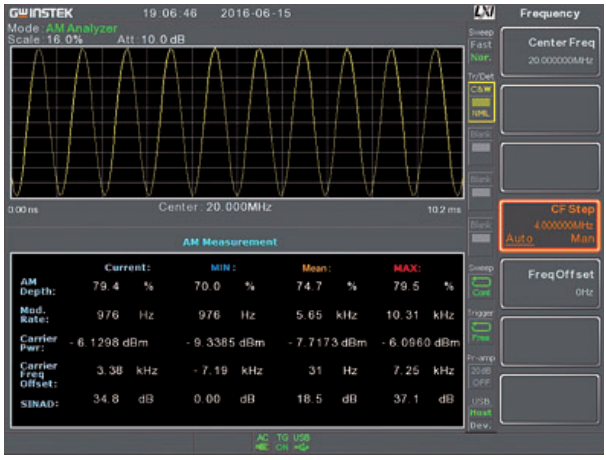Click the time 19:06:46
606x460 pixels.
click(x=170, y=14)
